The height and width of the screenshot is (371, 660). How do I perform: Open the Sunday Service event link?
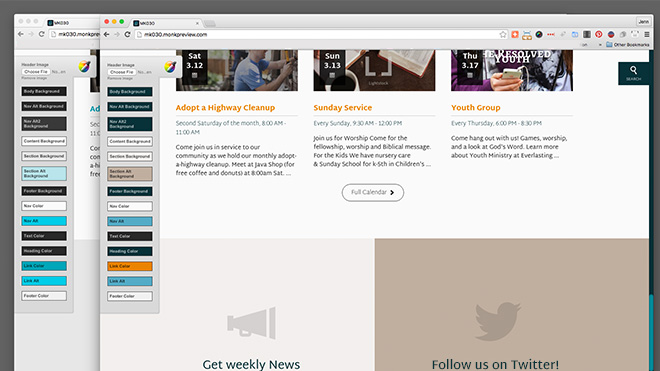343,108
